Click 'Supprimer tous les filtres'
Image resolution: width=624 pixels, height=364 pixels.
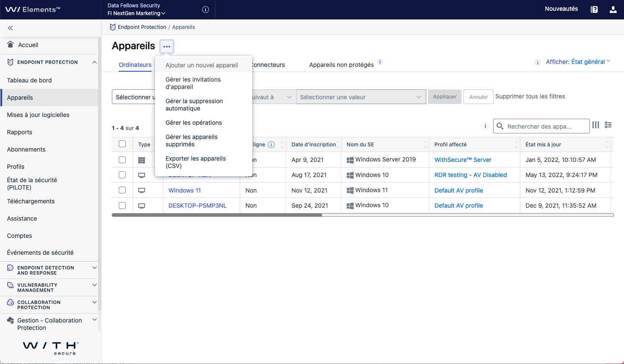[x=530, y=96]
